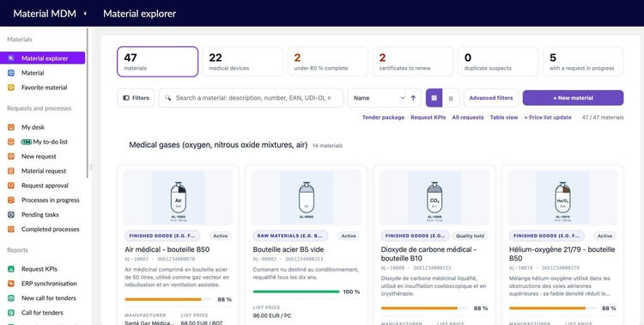The image size is (644, 325).
Task: Click Bouteille acier 100 % progress bar
Action: (296, 291)
